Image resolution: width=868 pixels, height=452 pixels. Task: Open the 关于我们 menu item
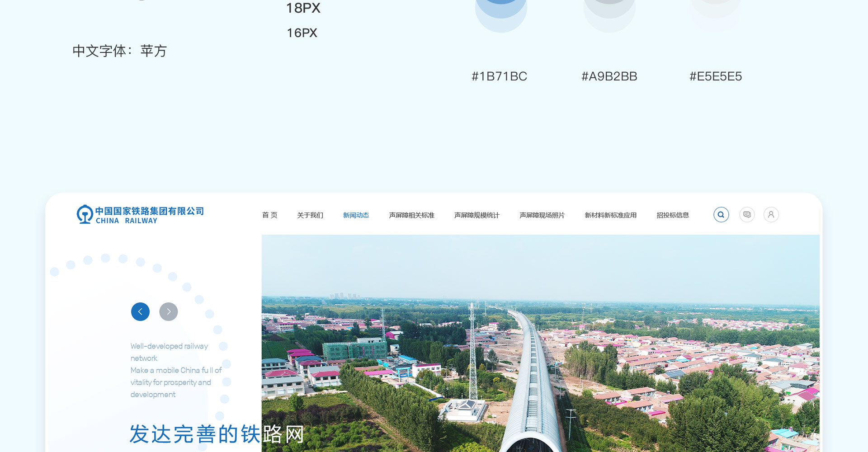pyautogui.click(x=310, y=215)
